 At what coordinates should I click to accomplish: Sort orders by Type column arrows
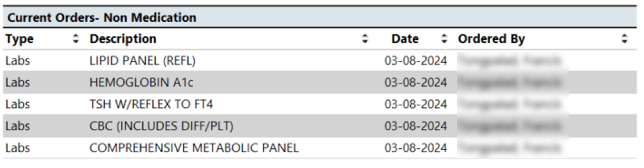click(x=76, y=39)
